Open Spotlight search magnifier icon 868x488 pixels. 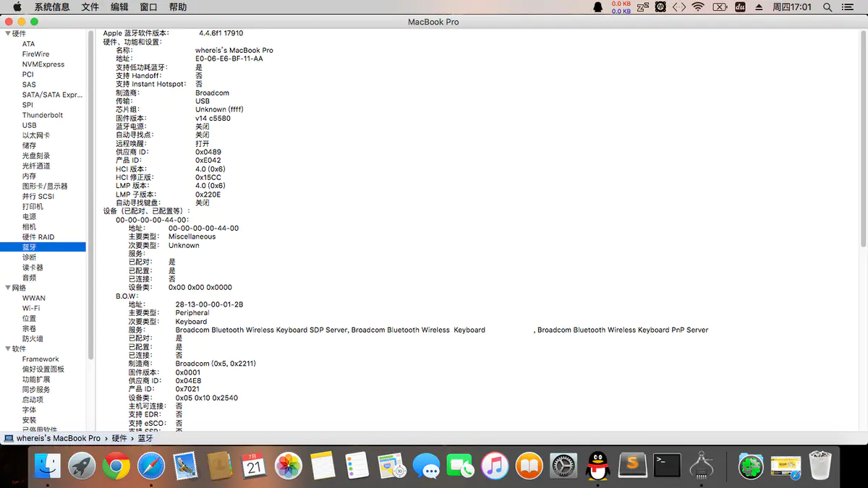click(x=827, y=7)
